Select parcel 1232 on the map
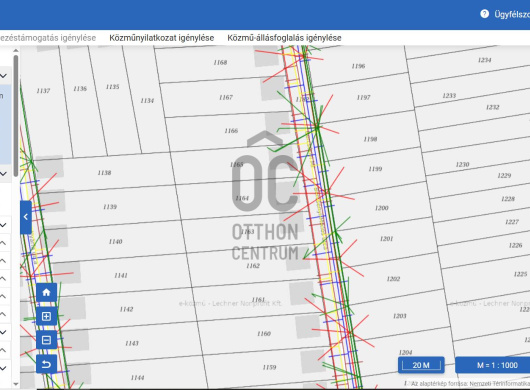 (492, 107)
